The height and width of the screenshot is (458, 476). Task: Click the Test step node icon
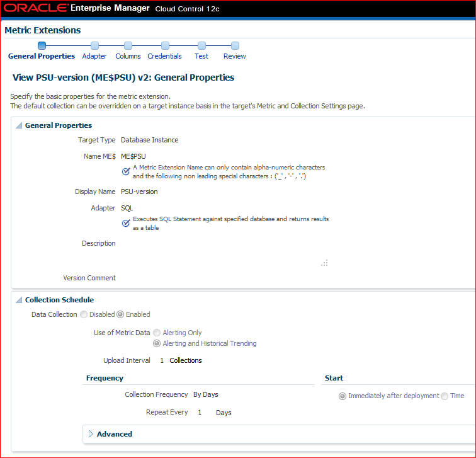[201, 46]
